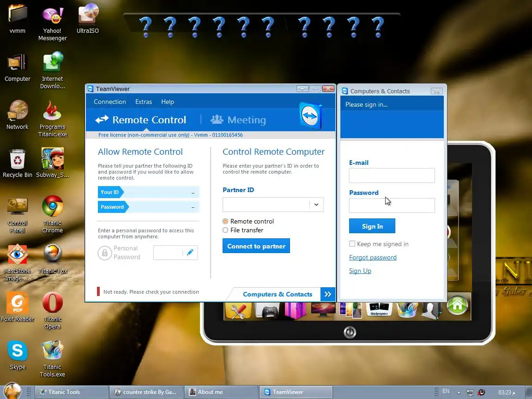This screenshot has height=399, width=532.
Task: Switch to countre strike taskbar button
Action: pos(146,392)
